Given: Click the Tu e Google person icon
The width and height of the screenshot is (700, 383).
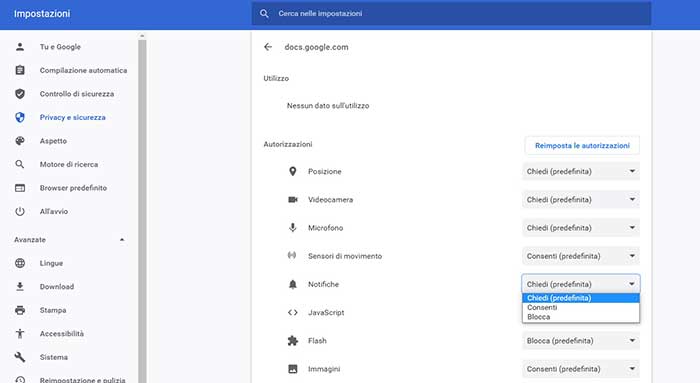Looking at the screenshot, I should click(20, 47).
